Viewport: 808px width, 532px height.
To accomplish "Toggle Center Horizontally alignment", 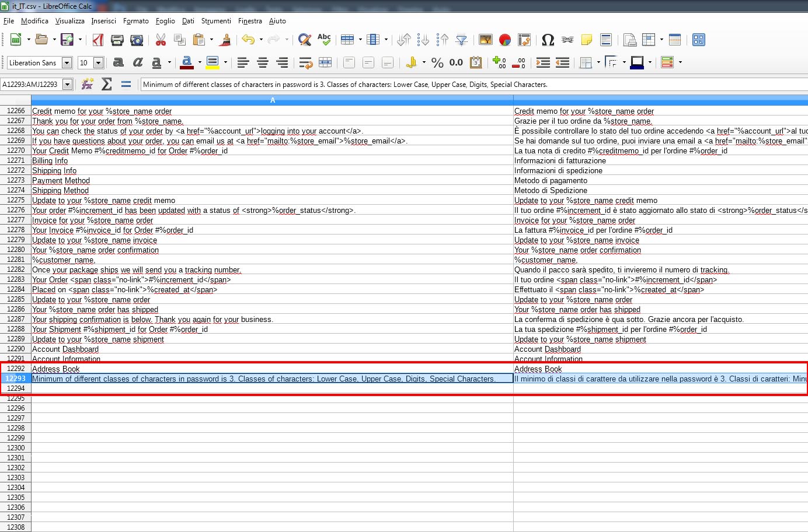I will coord(263,62).
